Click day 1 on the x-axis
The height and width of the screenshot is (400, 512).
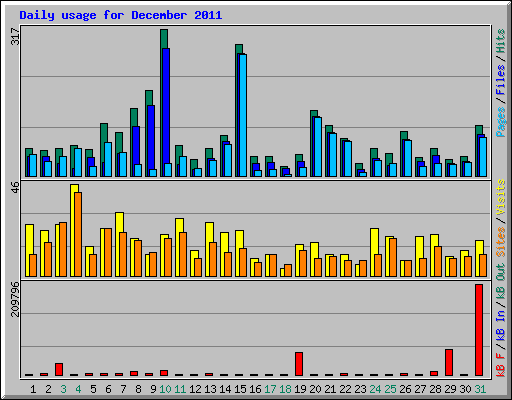click(x=33, y=389)
